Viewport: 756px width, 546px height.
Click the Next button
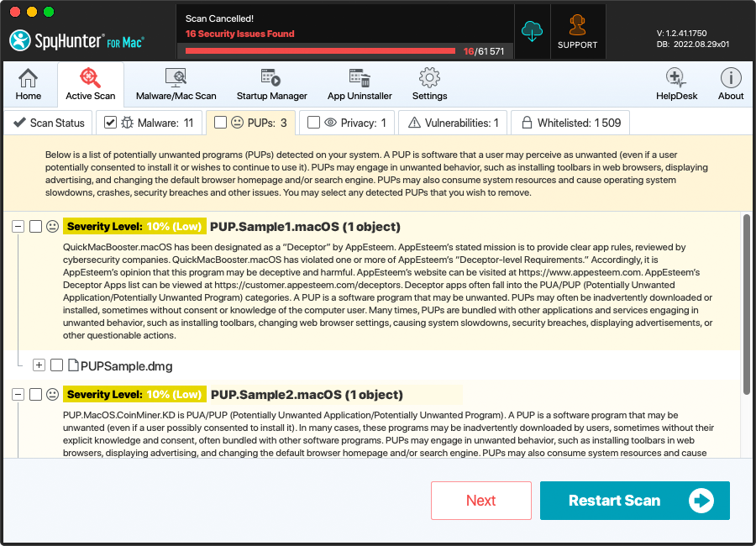pyautogui.click(x=480, y=501)
